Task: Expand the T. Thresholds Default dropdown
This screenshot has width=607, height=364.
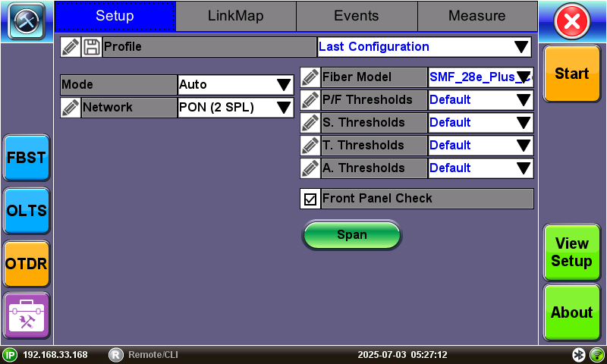Action: [480, 146]
